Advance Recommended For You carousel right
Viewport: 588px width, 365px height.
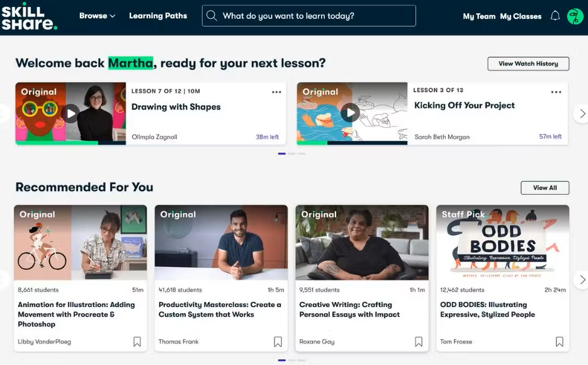[582, 279]
